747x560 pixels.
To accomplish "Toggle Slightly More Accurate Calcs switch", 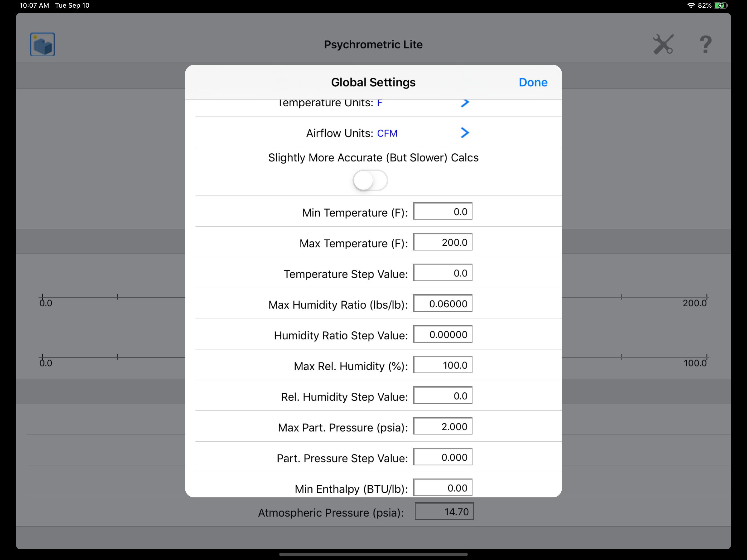I will pyautogui.click(x=370, y=180).
